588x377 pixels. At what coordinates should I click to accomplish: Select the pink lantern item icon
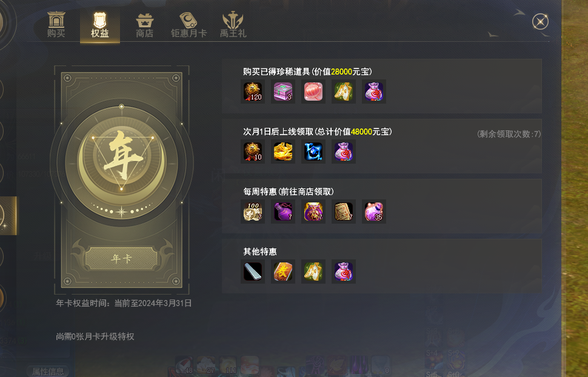[x=313, y=92]
